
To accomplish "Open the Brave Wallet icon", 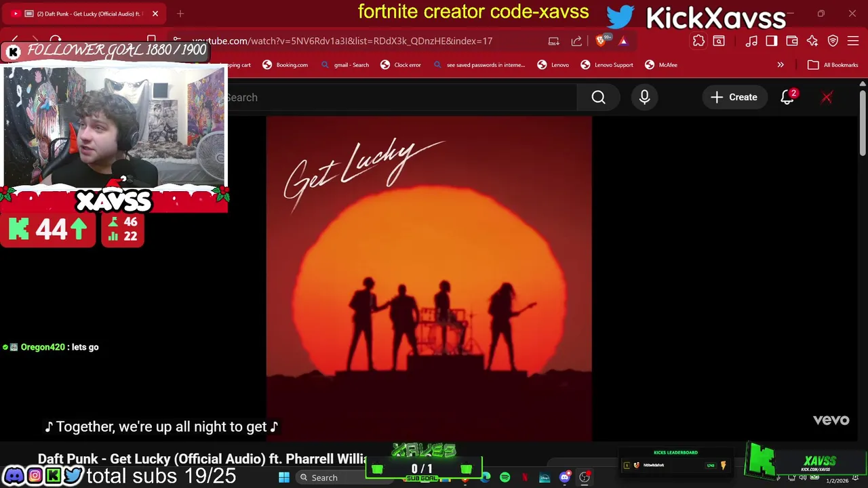I will point(792,41).
